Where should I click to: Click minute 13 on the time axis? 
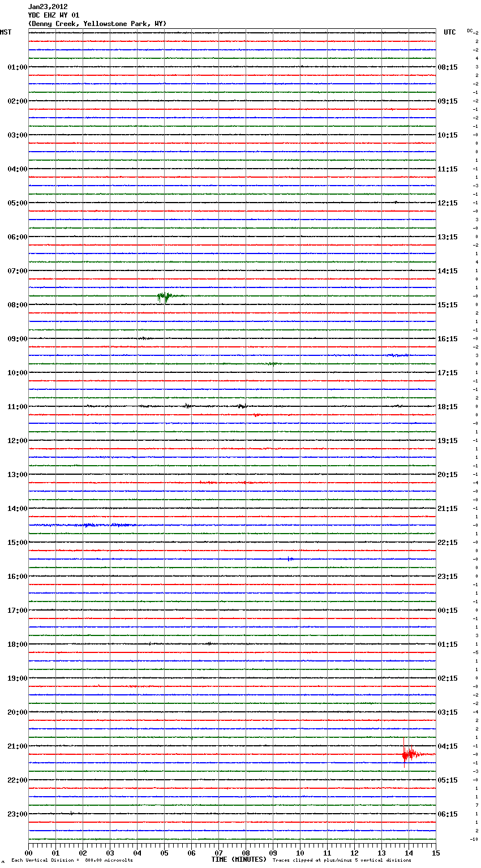click(x=381, y=853)
